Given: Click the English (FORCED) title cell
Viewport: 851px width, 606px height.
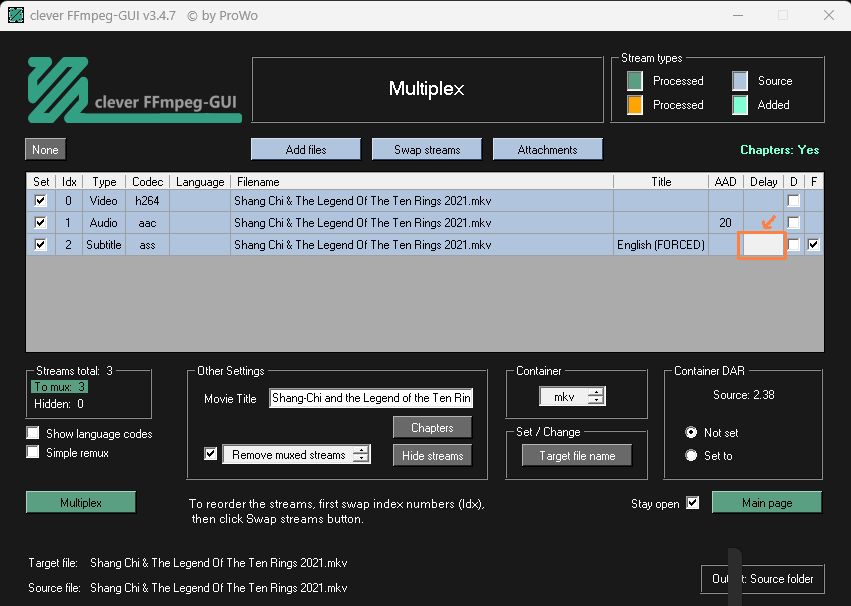Looking at the screenshot, I should [x=661, y=245].
